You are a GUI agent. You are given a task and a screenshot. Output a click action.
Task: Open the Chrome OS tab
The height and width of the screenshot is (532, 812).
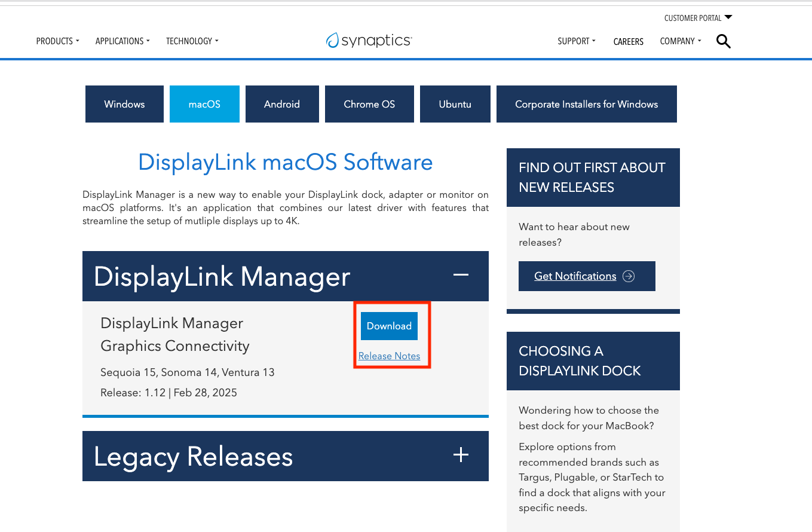(x=369, y=104)
